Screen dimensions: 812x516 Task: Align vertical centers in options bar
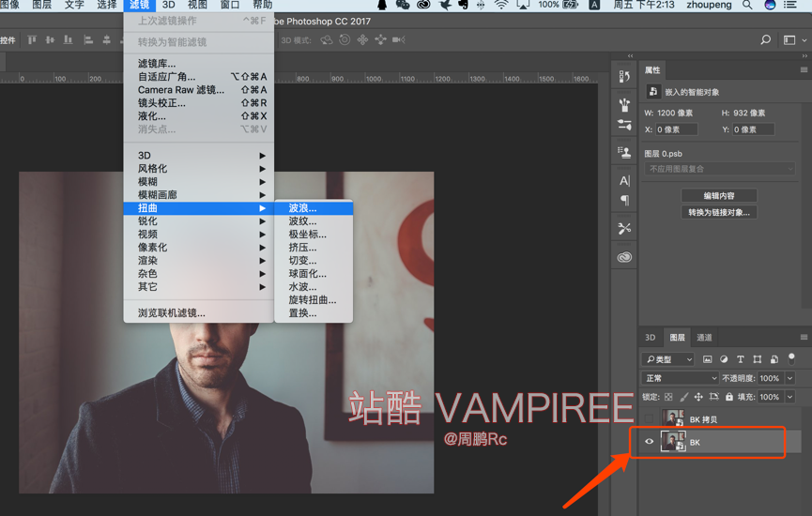tap(51, 39)
